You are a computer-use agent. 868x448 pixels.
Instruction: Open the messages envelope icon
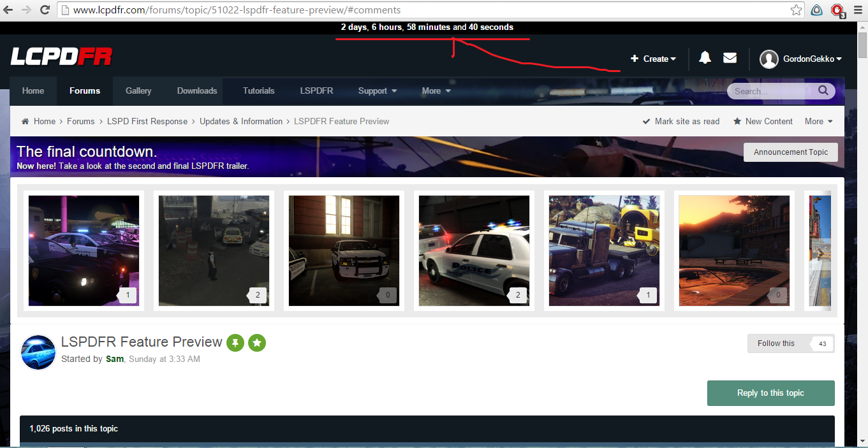click(730, 58)
